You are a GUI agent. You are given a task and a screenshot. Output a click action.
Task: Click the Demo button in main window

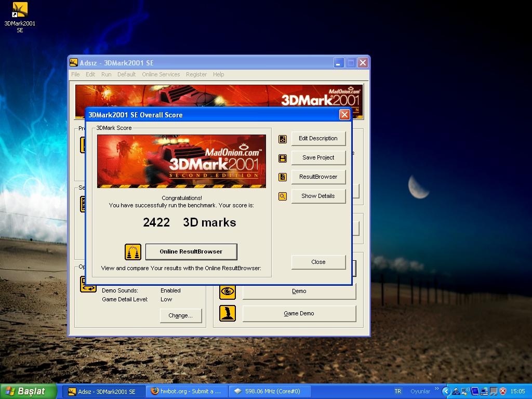[299, 291]
